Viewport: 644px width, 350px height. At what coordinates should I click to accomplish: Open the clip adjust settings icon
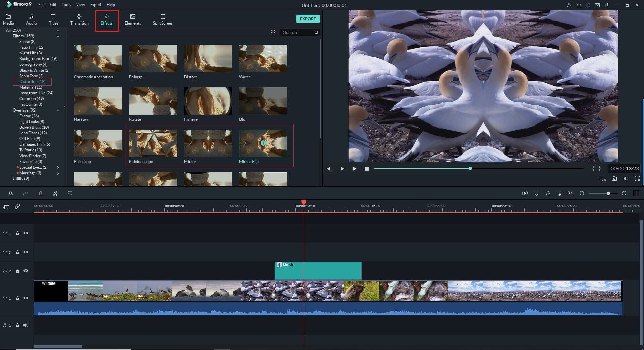(x=70, y=193)
